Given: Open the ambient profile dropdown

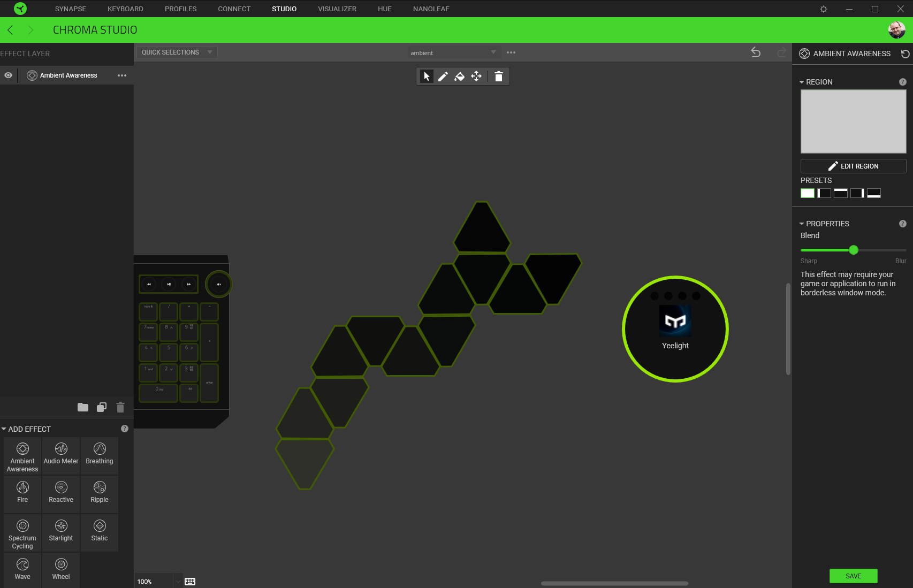Looking at the screenshot, I should pos(453,52).
